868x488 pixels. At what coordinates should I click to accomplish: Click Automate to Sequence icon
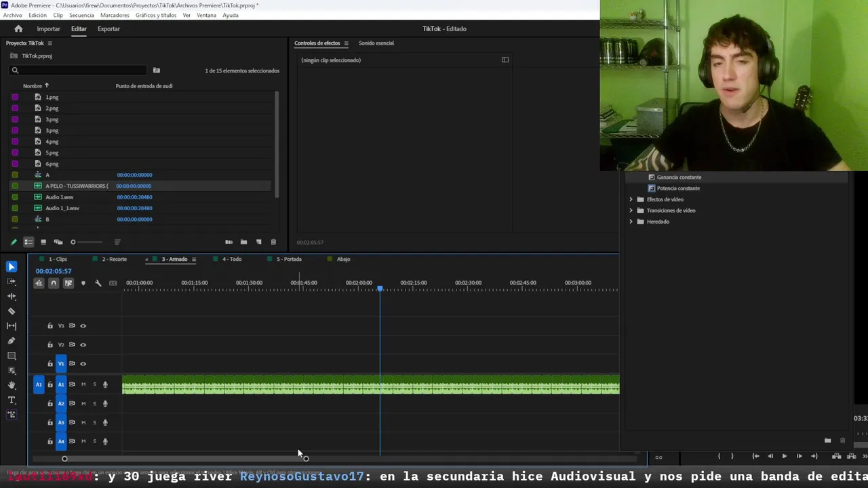[x=229, y=242]
